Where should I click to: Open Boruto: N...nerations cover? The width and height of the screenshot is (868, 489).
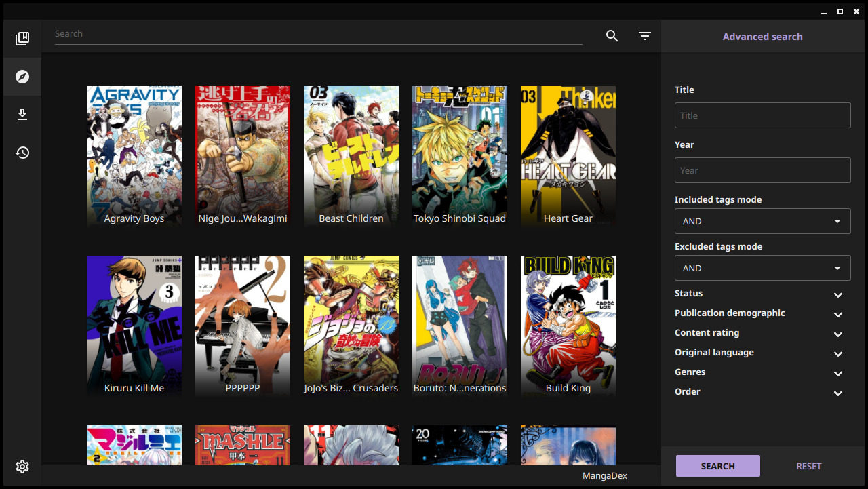(x=460, y=326)
